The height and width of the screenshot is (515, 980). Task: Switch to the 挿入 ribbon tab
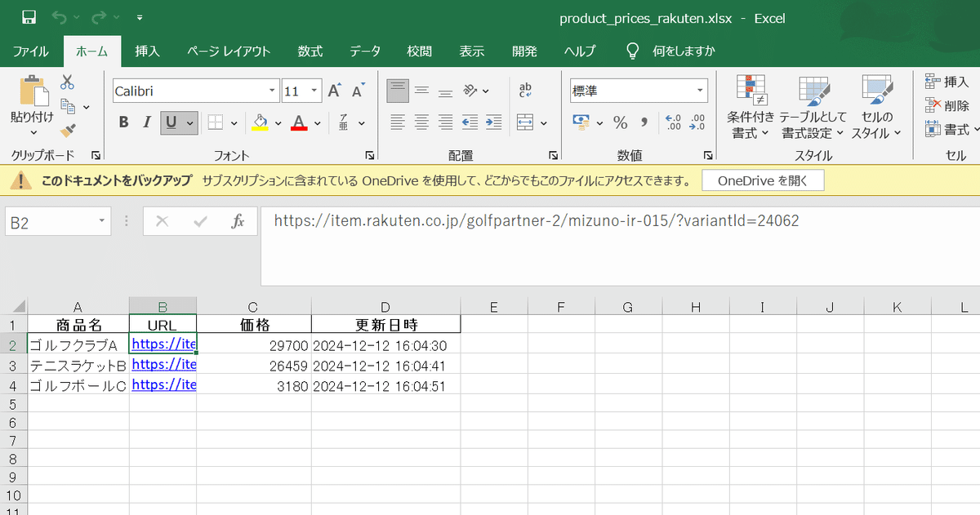(x=148, y=51)
